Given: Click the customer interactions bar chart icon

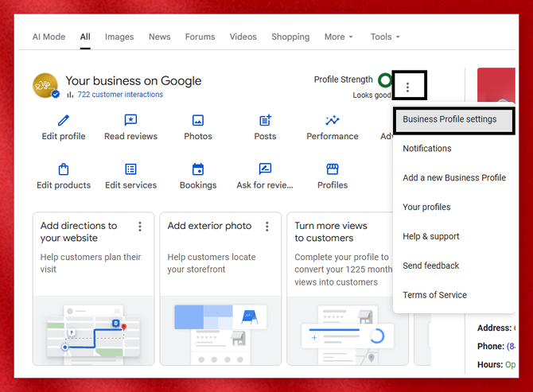Looking at the screenshot, I should (70, 95).
